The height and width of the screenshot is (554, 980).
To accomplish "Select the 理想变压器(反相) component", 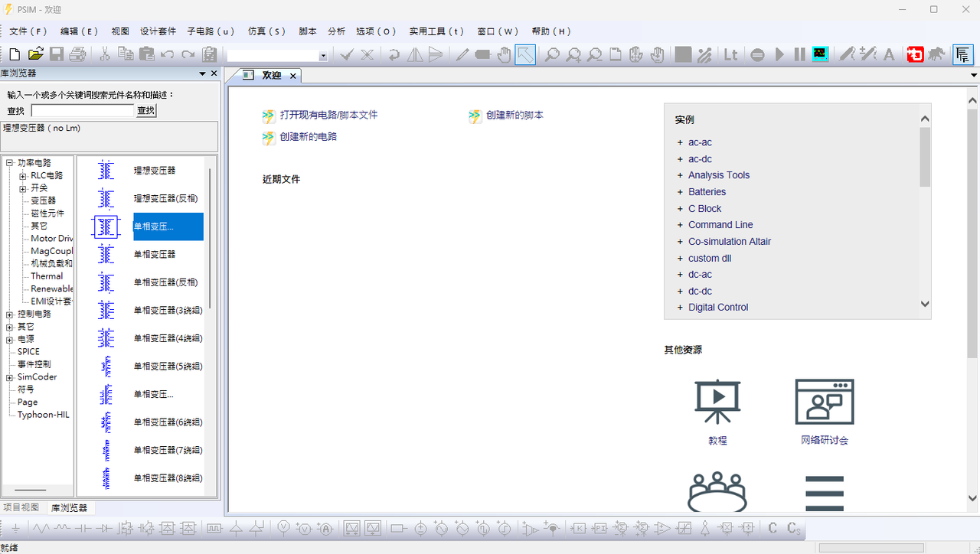I will [x=165, y=198].
